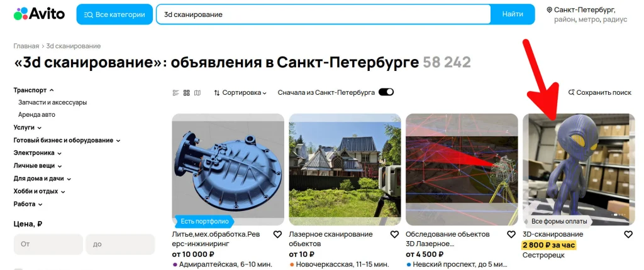
Task: Favorite the Лазерное сканирование объектов listing heart
Action: (394, 234)
